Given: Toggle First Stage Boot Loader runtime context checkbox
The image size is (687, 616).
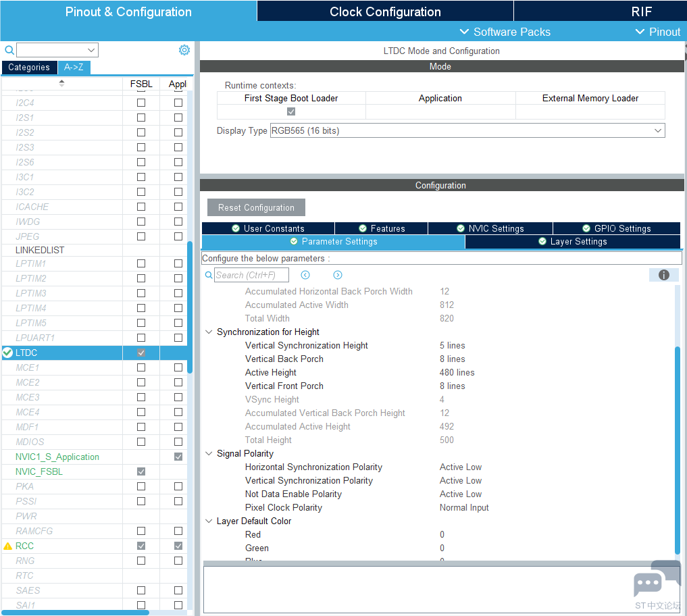Looking at the screenshot, I should click(x=291, y=111).
